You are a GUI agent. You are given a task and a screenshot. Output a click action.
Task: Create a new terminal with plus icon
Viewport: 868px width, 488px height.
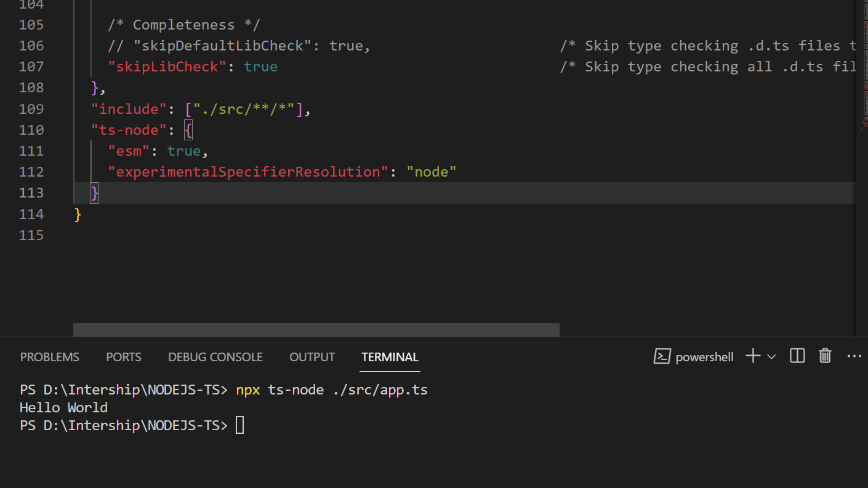click(753, 356)
